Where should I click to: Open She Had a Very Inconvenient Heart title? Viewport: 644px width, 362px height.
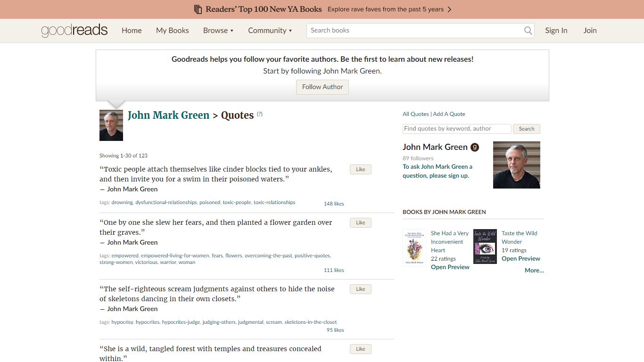coord(450,242)
